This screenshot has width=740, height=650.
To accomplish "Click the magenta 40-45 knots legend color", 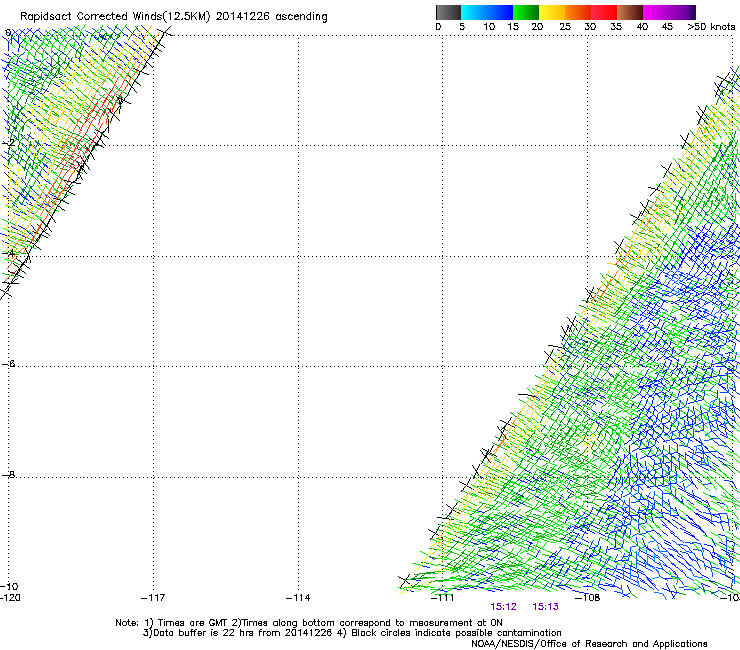I will click(656, 12).
